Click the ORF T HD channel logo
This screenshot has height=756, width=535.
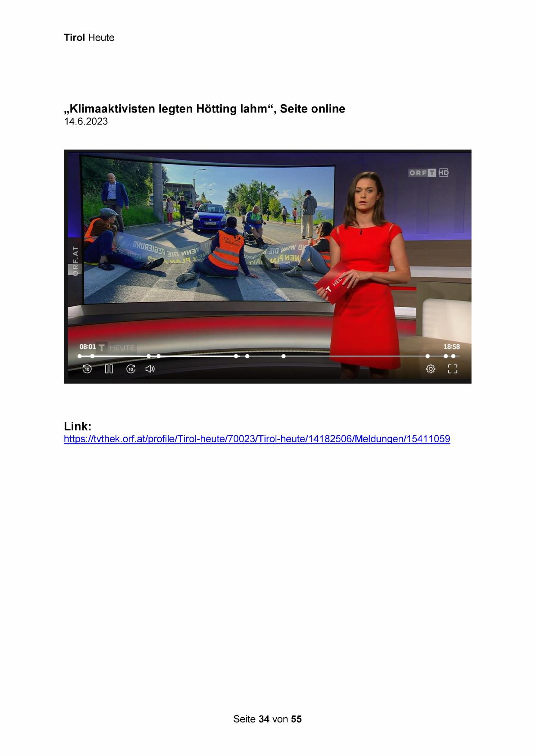pos(429,173)
